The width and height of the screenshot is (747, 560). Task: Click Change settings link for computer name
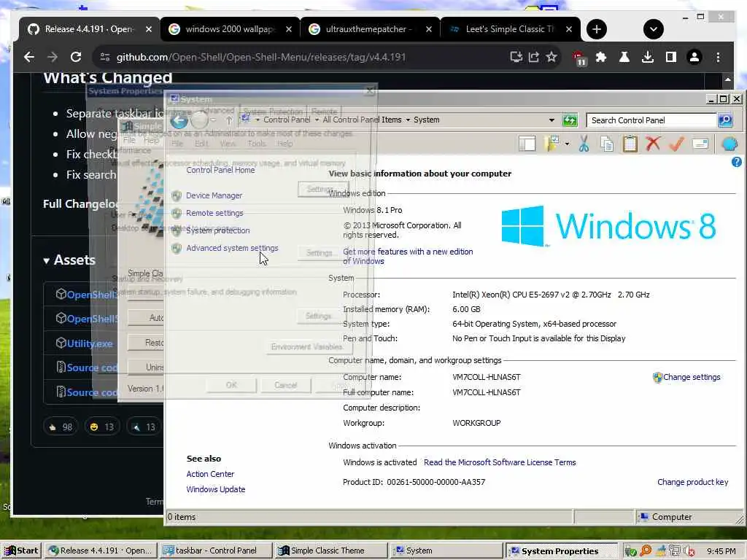(x=692, y=377)
